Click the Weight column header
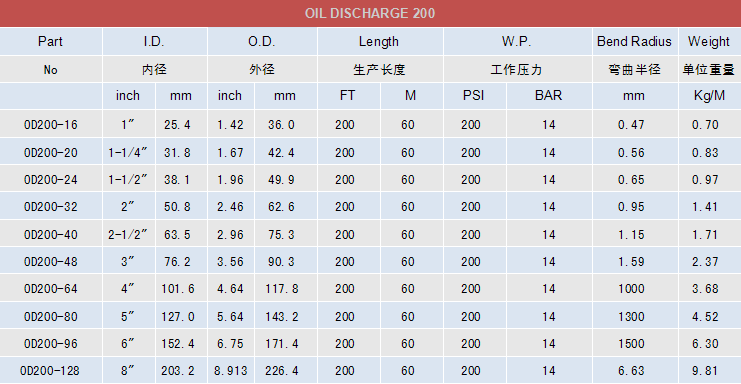This screenshot has height=384, width=741. (709, 42)
